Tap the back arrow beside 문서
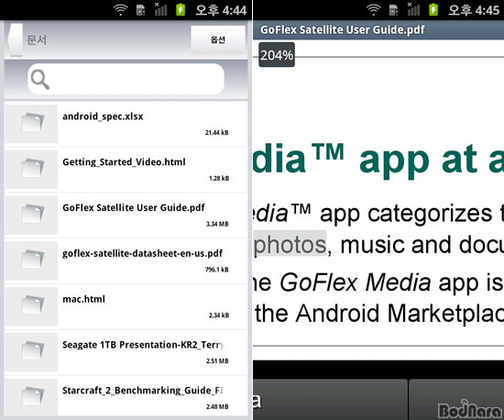The height and width of the screenshot is (420, 504). tap(15, 39)
